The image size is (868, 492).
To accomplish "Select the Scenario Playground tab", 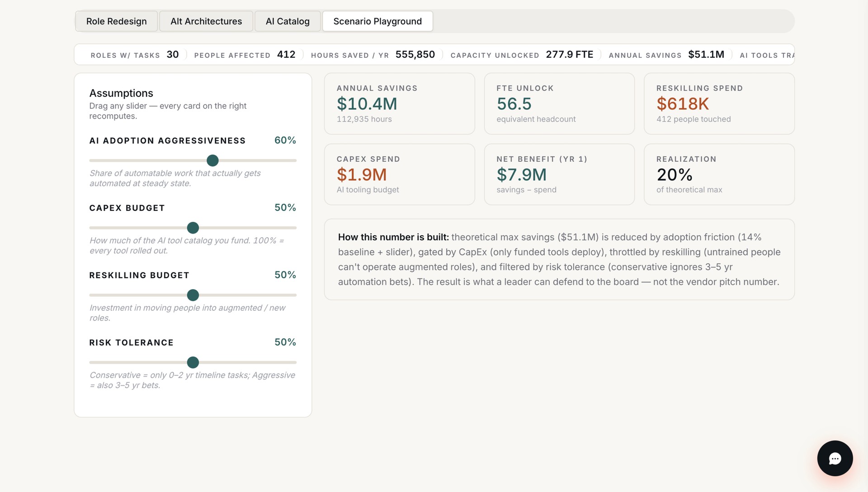I will tap(377, 21).
